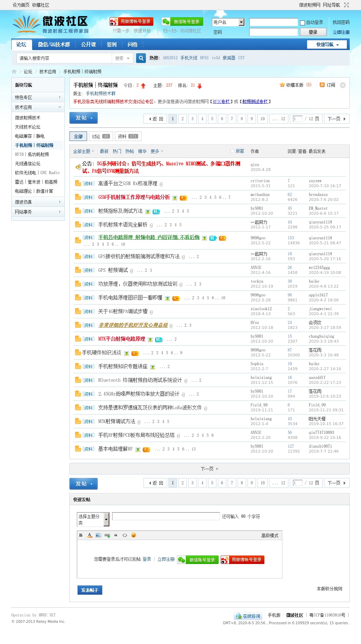Click the RSS subscribe icon
This screenshot has width=361, height=644.
coord(322,85)
